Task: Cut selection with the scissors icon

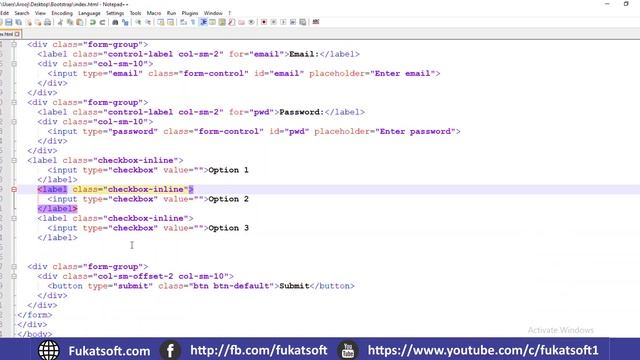Action: [60, 22]
